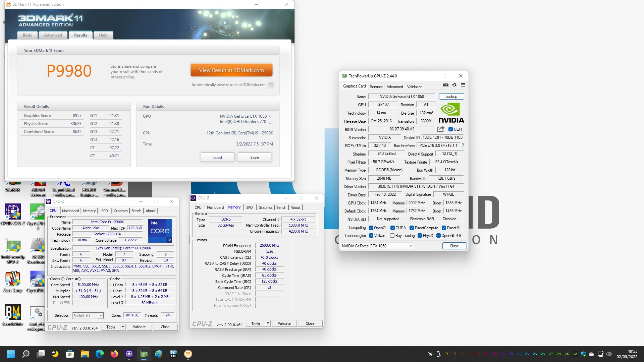Switch to GPU-Z taskbar icon
The width and height of the screenshot is (644, 362).
coord(144,354)
